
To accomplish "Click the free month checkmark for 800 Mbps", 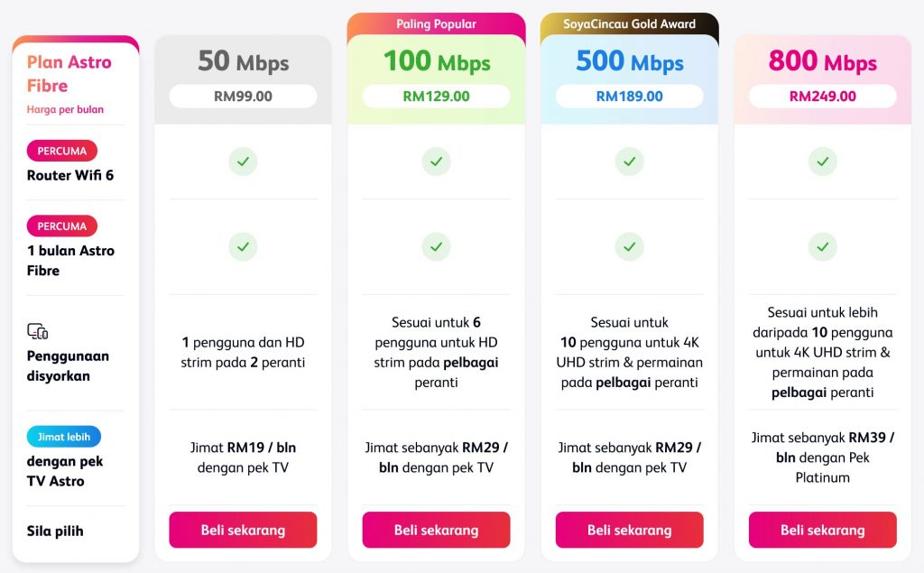I will [x=823, y=247].
